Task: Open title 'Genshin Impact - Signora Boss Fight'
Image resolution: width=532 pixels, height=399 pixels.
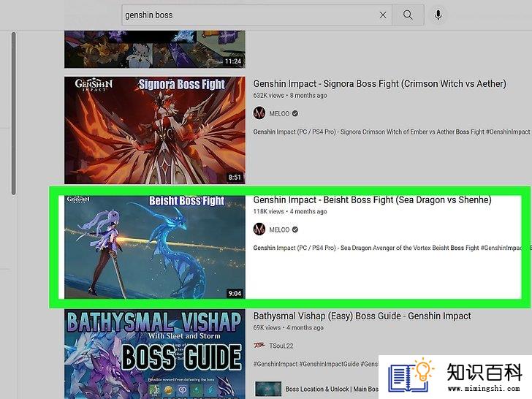Action: [x=380, y=84]
